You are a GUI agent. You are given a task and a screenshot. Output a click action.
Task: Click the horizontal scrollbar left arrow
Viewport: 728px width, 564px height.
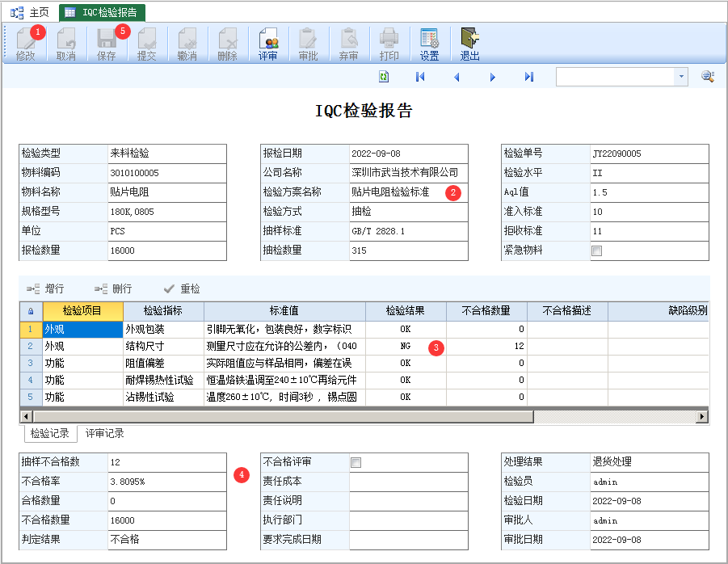[x=27, y=416]
